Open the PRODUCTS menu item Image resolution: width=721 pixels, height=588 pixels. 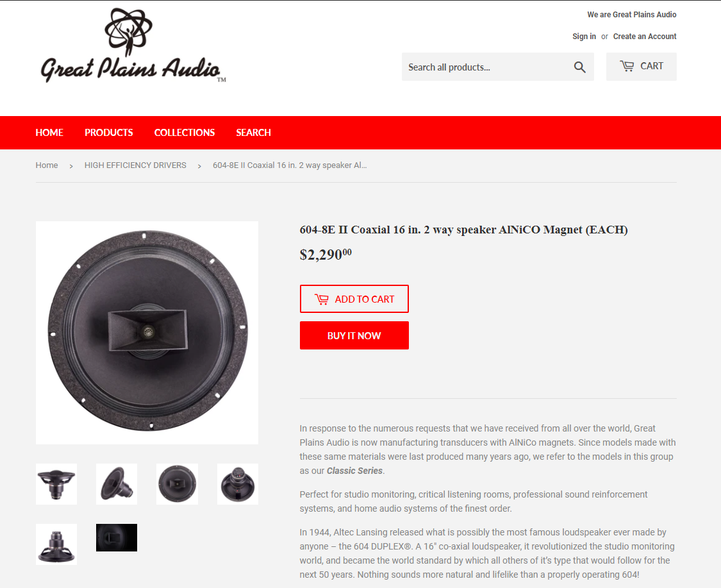(x=108, y=133)
